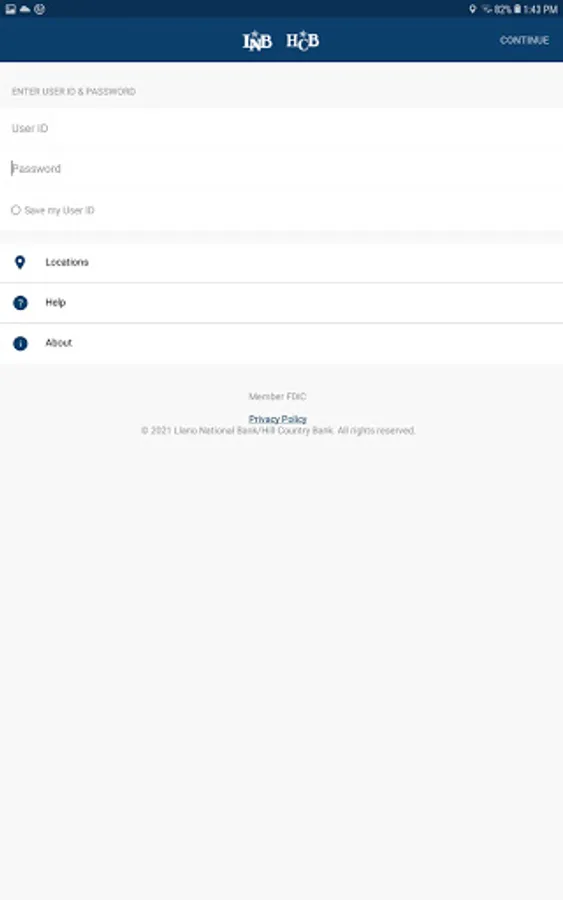The image size is (563, 900).
Task: Click the CONTINUE button
Action: pos(524,40)
